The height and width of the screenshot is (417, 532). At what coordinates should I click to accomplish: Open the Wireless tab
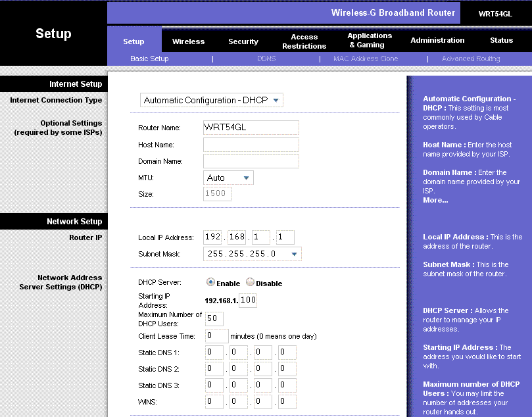pyautogui.click(x=188, y=41)
